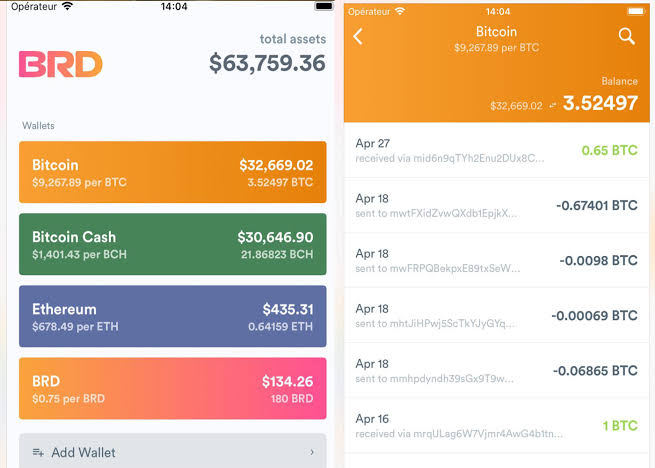Tap the balance currency swap arrows icon
Screen dimensions: 655x468
click(x=553, y=105)
